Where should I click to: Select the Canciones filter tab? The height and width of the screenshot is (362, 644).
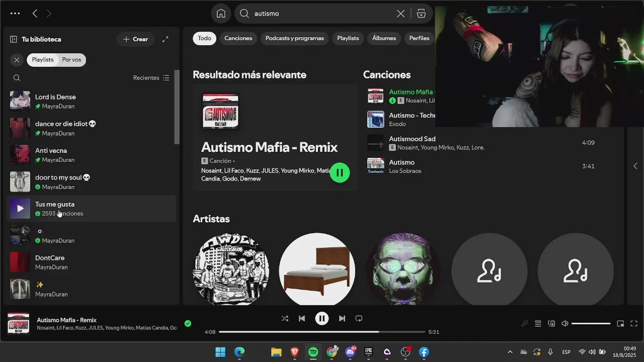pos(238,38)
